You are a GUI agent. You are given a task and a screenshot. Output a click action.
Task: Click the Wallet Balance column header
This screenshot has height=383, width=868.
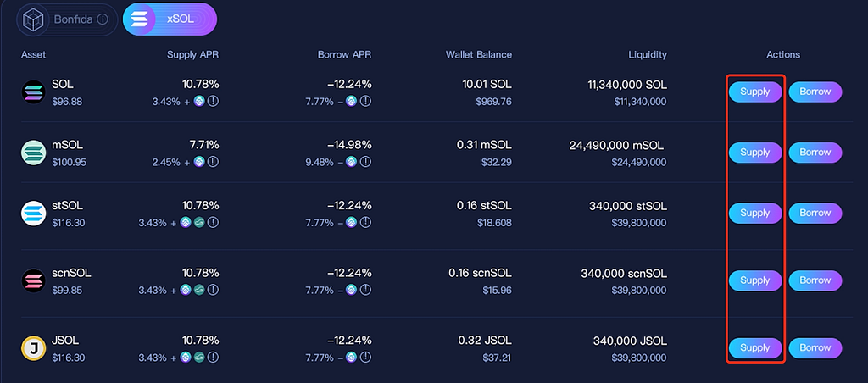[479, 55]
